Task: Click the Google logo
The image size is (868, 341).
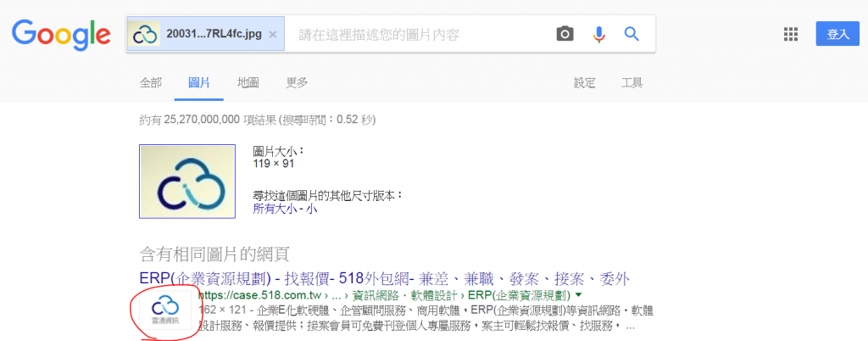Action: (x=61, y=35)
